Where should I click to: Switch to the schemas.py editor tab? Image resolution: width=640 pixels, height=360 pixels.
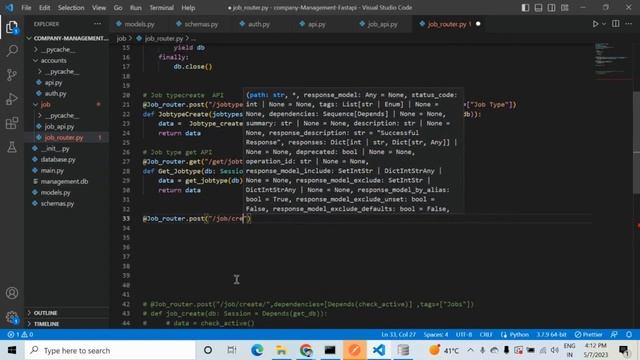(200, 24)
